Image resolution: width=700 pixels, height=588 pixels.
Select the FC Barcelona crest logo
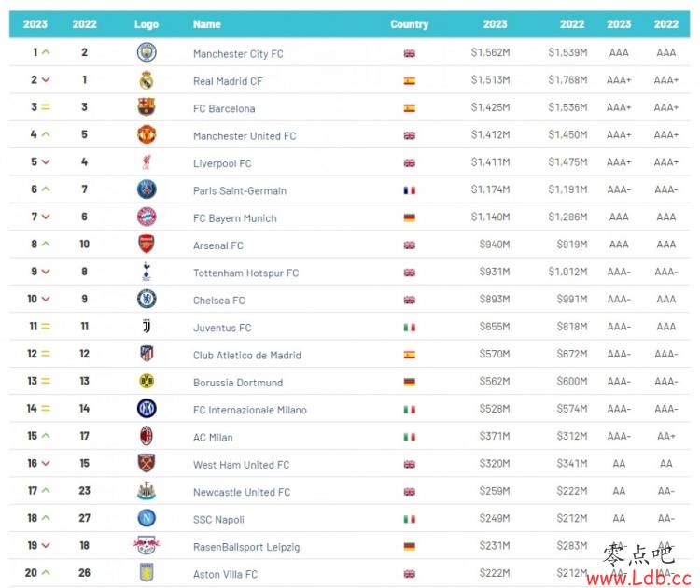click(147, 107)
